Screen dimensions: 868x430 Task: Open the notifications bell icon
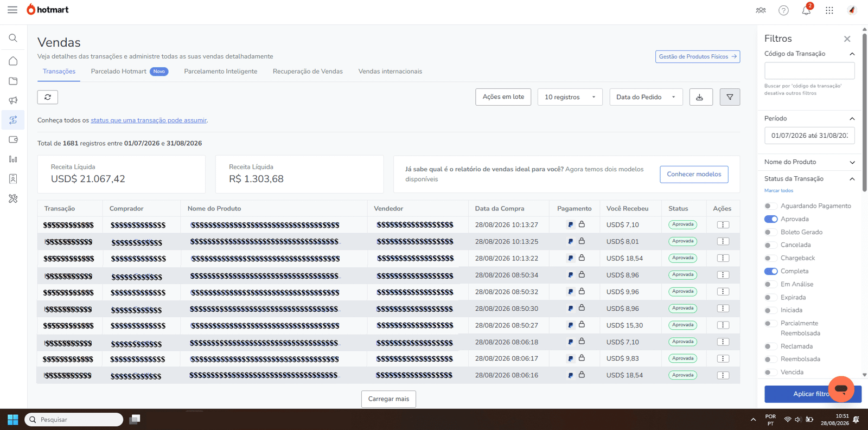(806, 10)
